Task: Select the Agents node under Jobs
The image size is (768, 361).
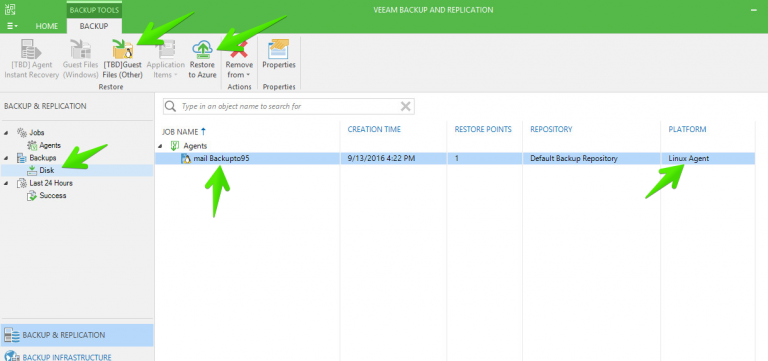Action: pyautogui.click(x=50, y=145)
